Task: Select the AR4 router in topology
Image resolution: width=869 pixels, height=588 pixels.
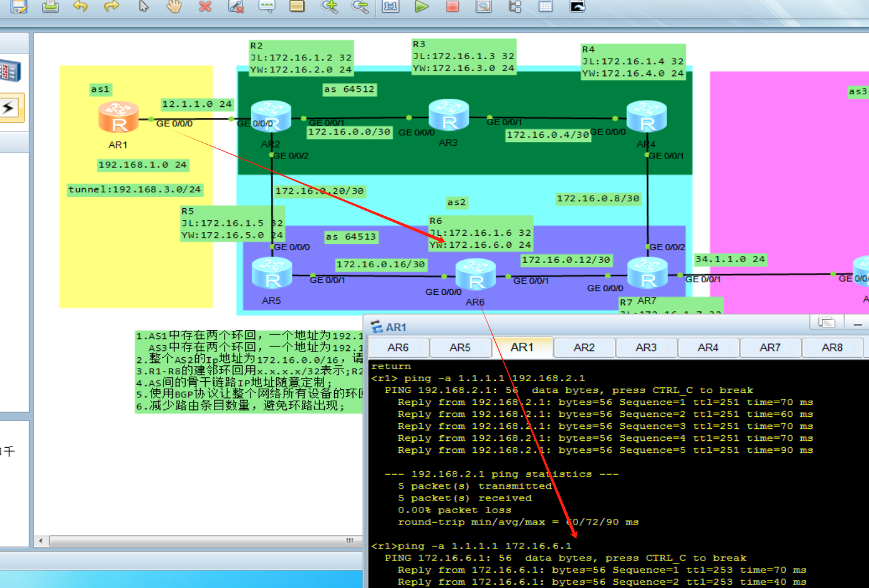Action: pyautogui.click(x=647, y=116)
